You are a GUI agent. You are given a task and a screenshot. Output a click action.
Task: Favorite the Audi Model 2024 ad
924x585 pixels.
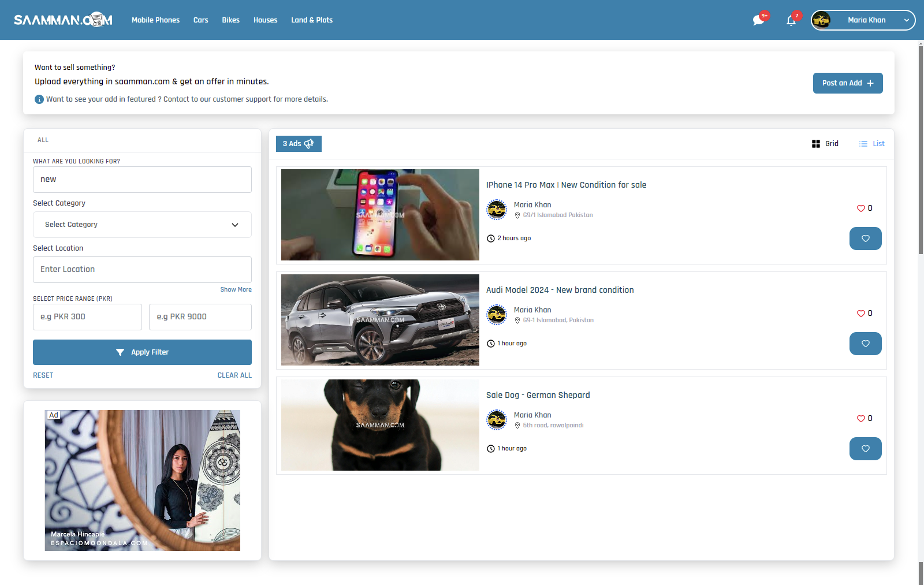pyautogui.click(x=865, y=344)
